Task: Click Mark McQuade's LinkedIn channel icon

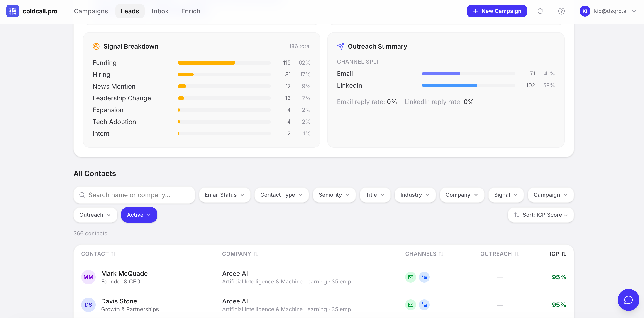Action: tap(424, 277)
